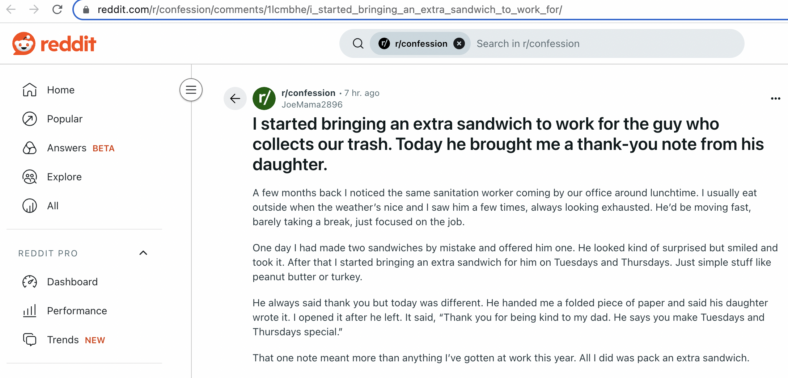The height and width of the screenshot is (378, 788).
Task: Click the Home icon in sidebar
Action: pos(30,90)
